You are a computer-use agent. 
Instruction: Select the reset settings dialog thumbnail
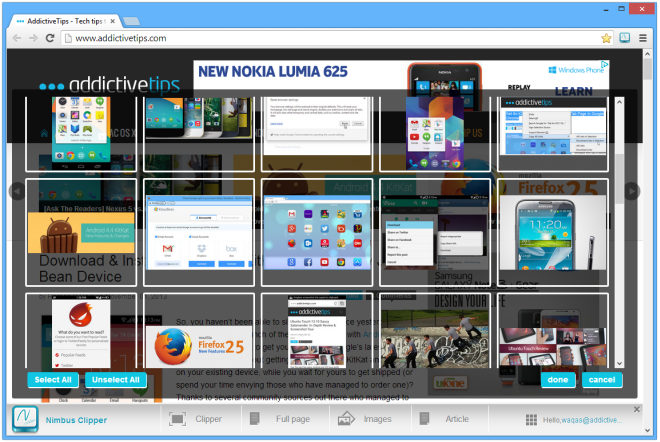[317, 134]
